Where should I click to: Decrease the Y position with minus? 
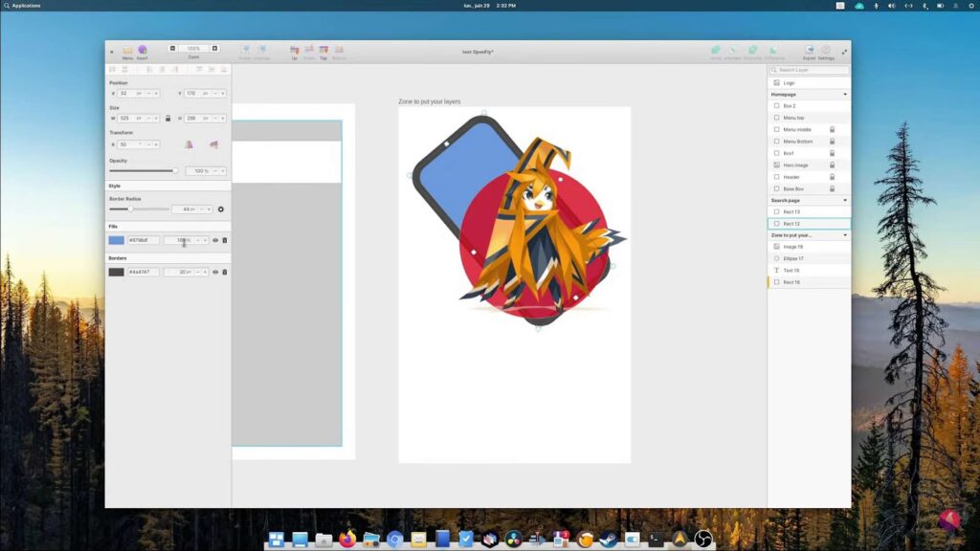215,93
